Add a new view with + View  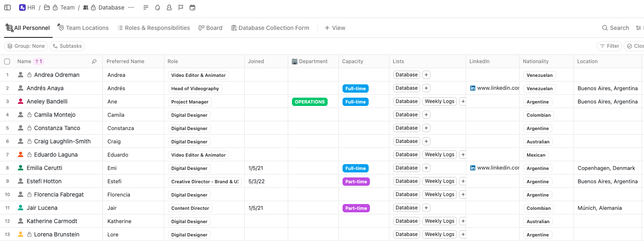[335, 28]
